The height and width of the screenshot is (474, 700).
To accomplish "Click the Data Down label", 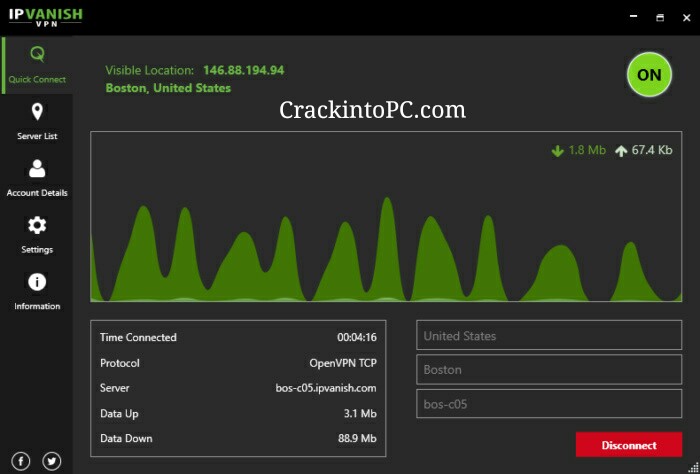I will coord(126,438).
